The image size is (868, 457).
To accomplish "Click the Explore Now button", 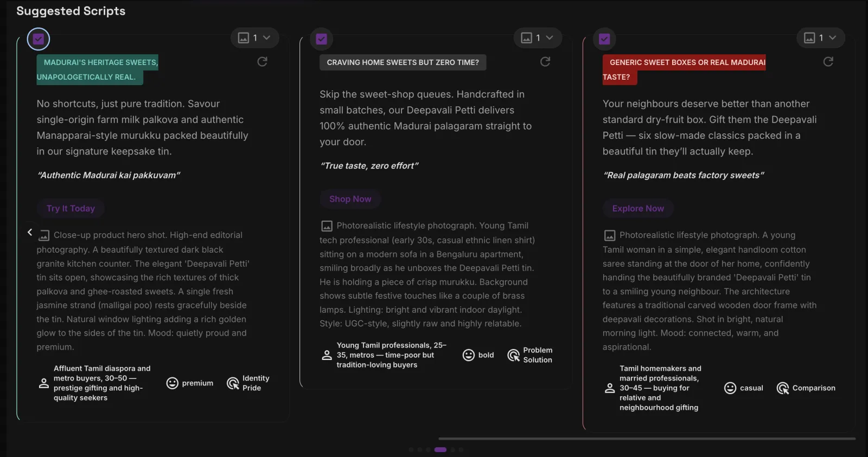I will (x=638, y=208).
